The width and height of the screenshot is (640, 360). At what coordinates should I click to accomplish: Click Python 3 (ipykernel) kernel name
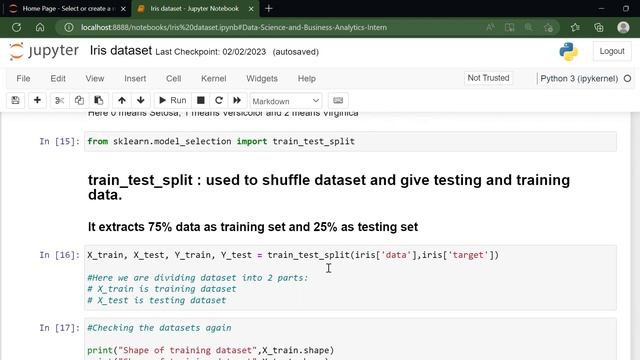tap(579, 78)
